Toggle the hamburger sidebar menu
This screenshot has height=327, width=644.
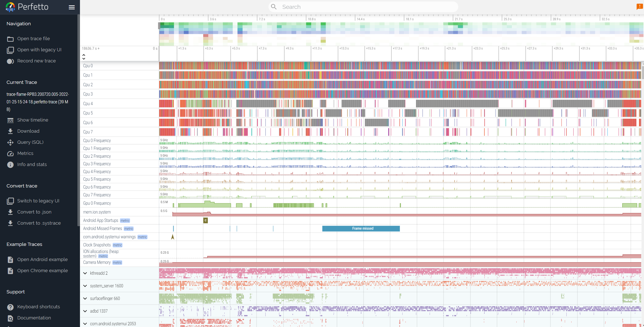click(72, 7)
